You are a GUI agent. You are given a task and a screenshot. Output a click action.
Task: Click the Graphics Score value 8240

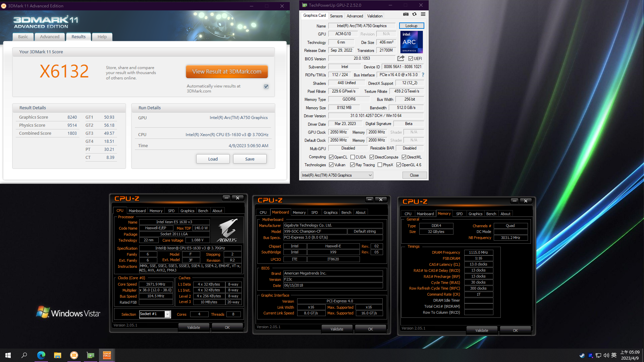point(72,117)
